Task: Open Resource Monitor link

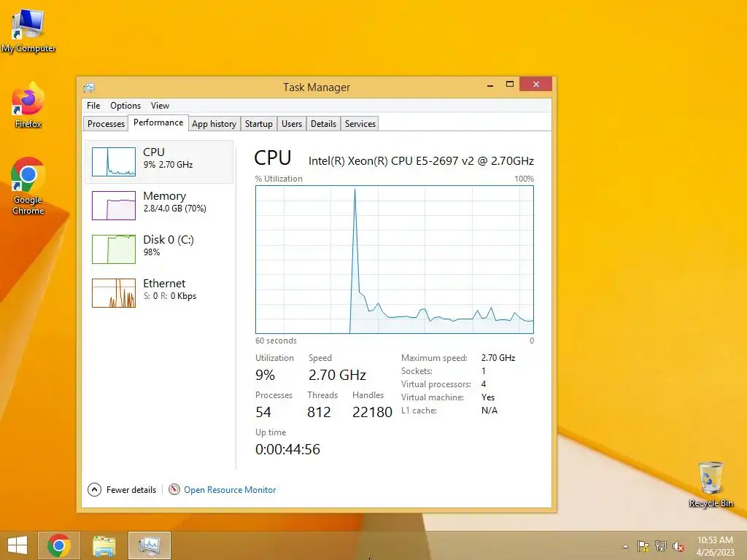Action: (x=230, y=490)
